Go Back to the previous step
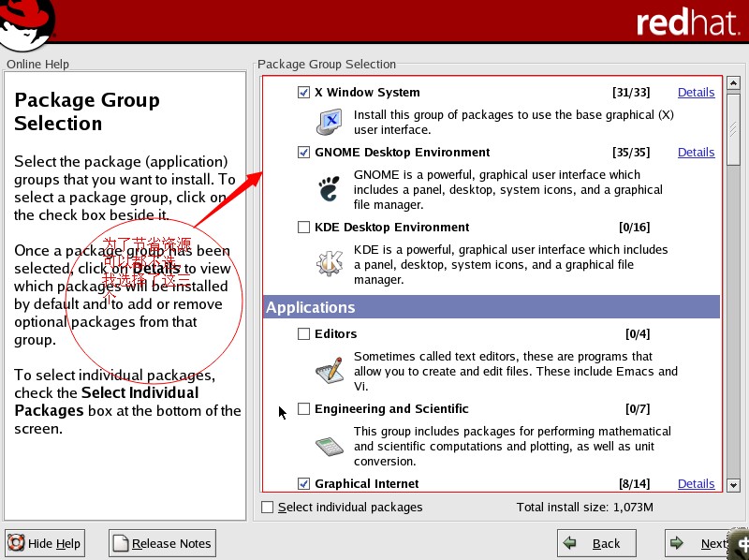The height and width of the screenshot is (560, 749). coord(596,543)
